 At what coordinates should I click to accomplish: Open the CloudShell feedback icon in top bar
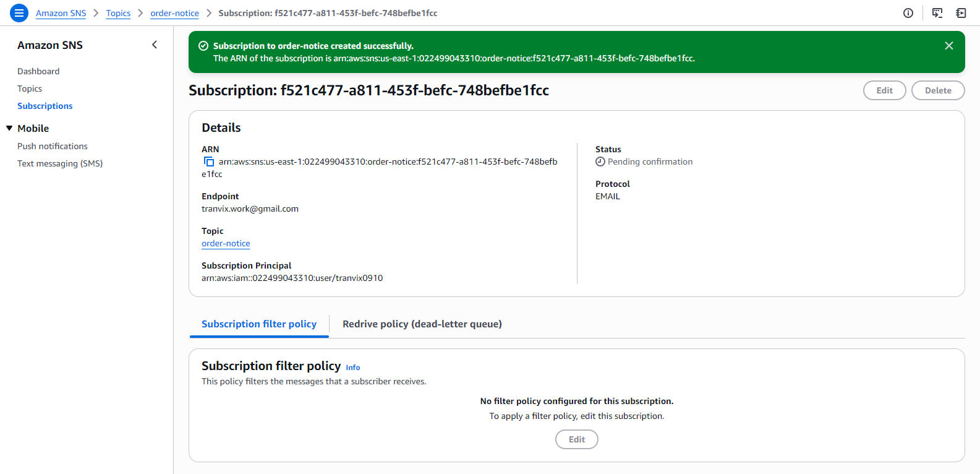[x=937, y=13]
